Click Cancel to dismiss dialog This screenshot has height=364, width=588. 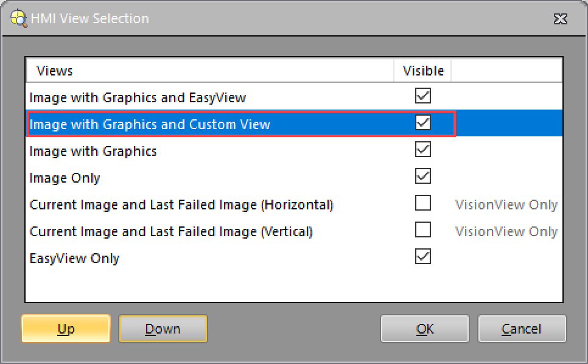[x=522, y=329]
